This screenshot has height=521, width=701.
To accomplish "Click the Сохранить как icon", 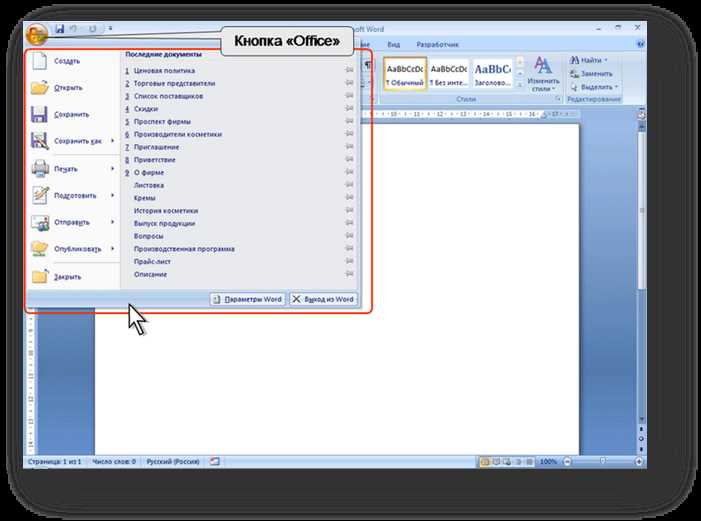I will tap(39, 141).
